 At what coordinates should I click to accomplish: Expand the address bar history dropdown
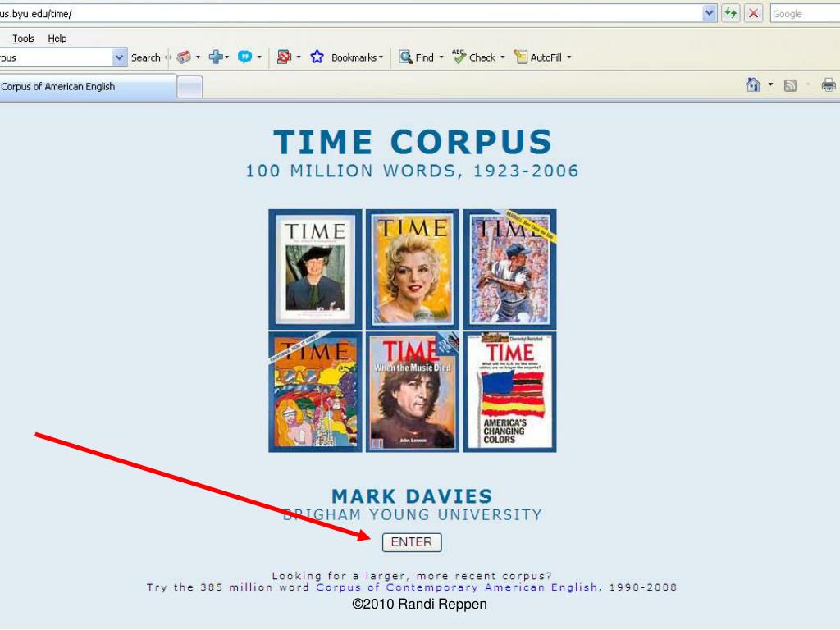coord(710,13)
